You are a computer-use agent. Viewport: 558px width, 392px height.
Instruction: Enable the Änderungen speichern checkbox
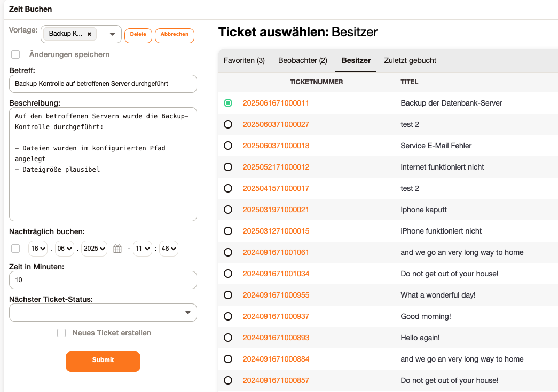point(15,54)
